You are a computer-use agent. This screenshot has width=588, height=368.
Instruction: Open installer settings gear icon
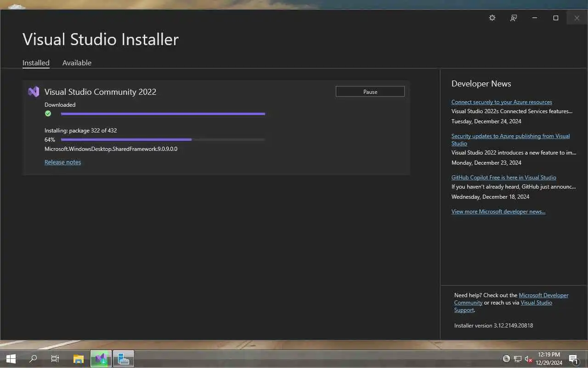point(492,18)
